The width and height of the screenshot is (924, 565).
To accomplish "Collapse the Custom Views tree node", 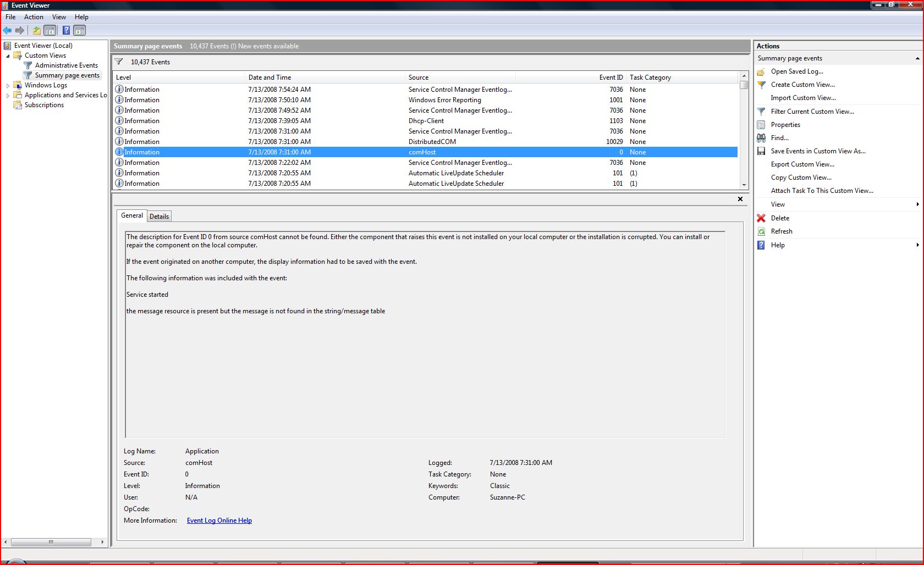I will click(x=8, y=56).
